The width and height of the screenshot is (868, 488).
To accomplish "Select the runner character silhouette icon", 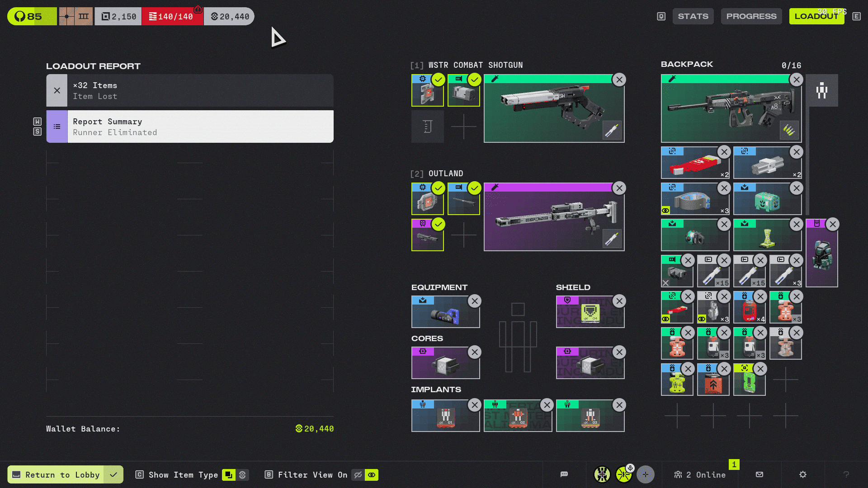I will click(x=821, y=90).
